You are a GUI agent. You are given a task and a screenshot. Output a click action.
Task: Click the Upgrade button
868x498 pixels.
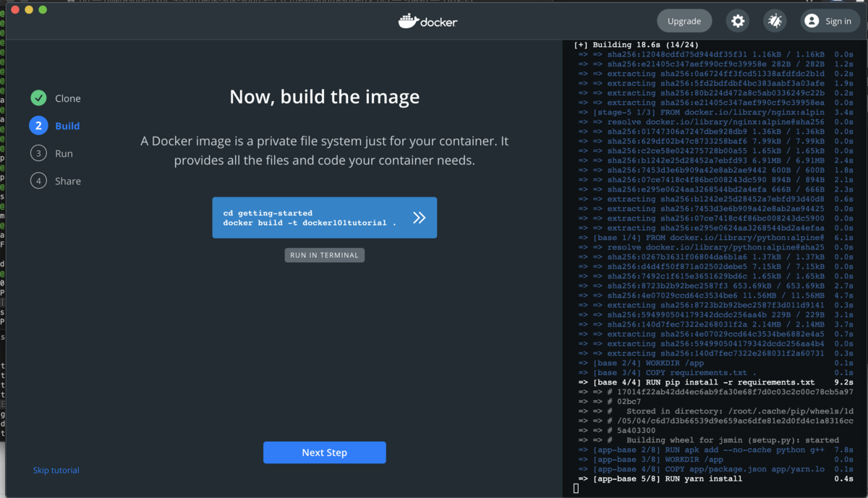[684, 21]
